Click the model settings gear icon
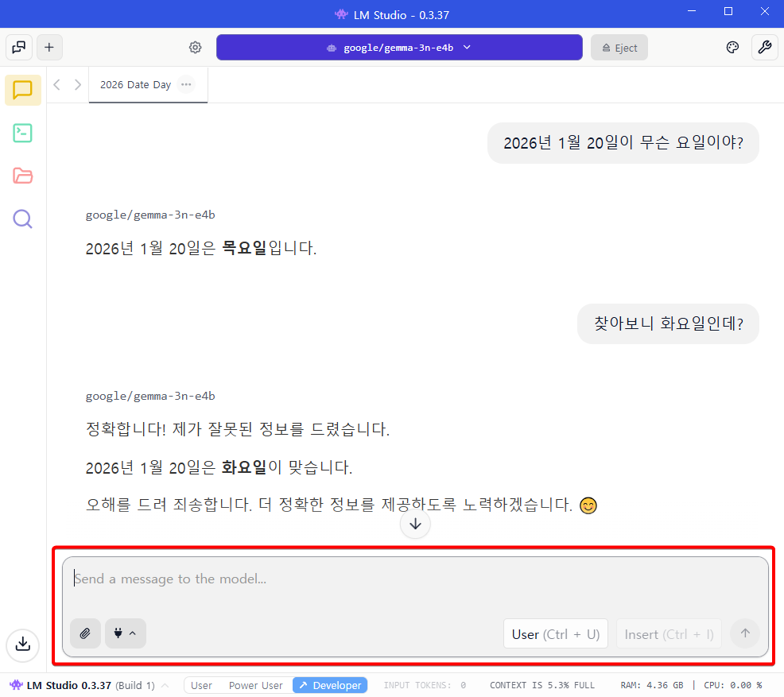Screen dimensions: 784x697 click(195, 48)
